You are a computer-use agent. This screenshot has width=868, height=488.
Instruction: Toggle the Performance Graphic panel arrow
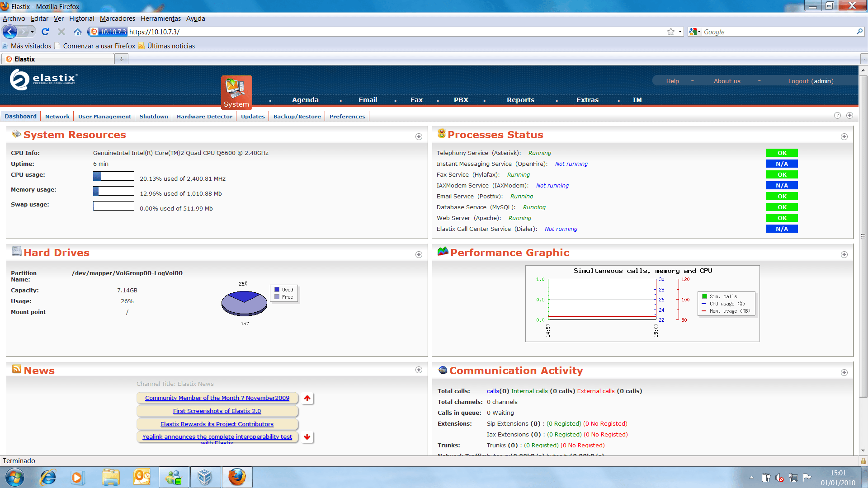[844, 254]
